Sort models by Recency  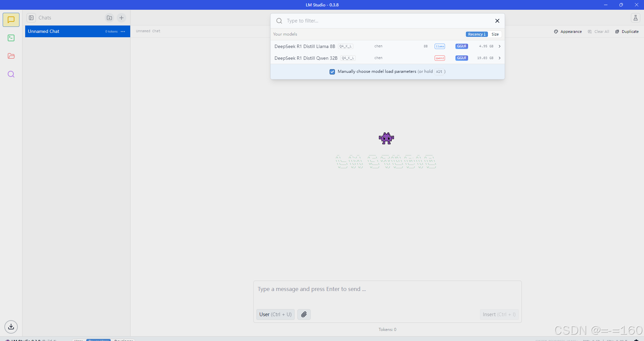(x=477, y=34)
